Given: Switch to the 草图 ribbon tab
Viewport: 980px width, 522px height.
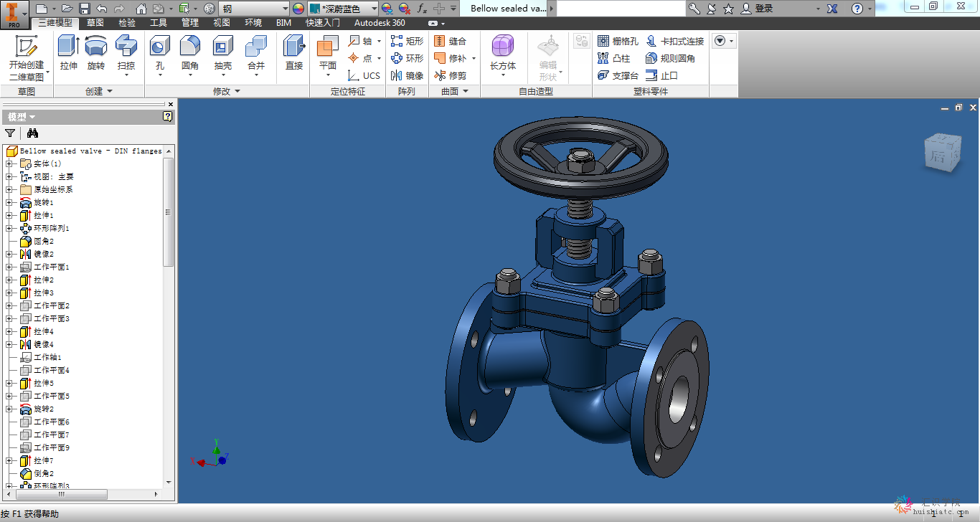Looking at the screenshot, I should (x=95, y=23).
